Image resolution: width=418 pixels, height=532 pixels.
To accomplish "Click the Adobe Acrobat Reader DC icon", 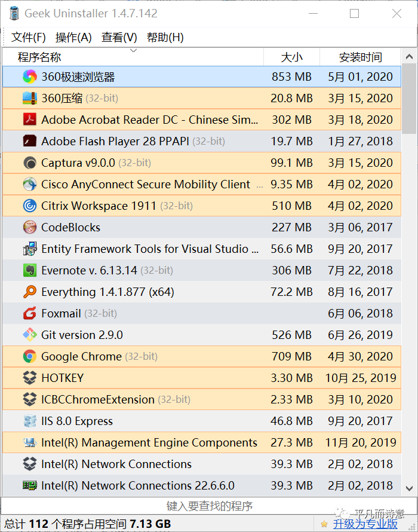I will (30, 120).
